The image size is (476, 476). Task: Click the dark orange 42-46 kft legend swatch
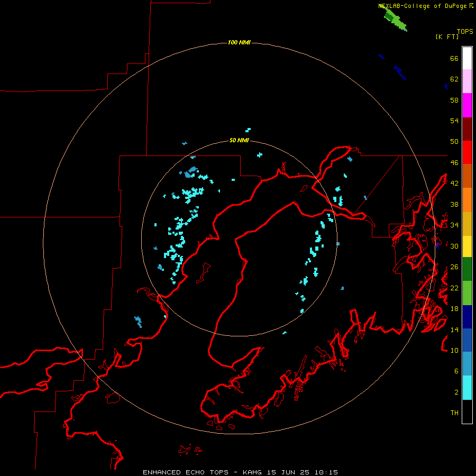467,176
